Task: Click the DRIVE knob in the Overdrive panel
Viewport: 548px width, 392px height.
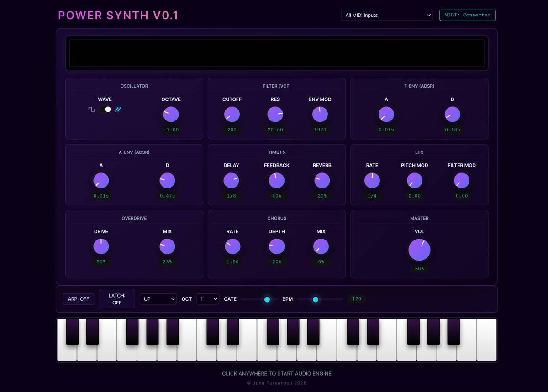Action: [101, 246]
